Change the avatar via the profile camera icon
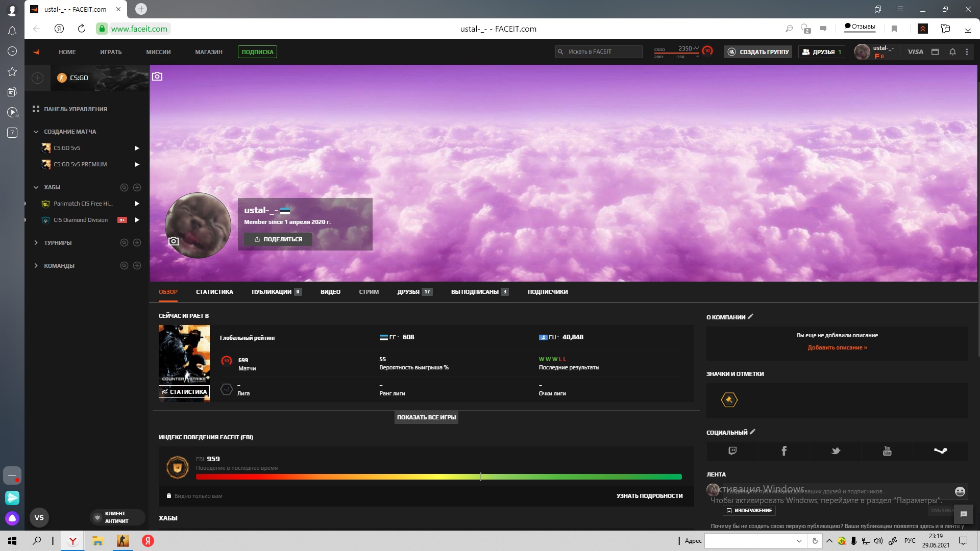This screenshot has width=980, height=551. click(174, 241)
